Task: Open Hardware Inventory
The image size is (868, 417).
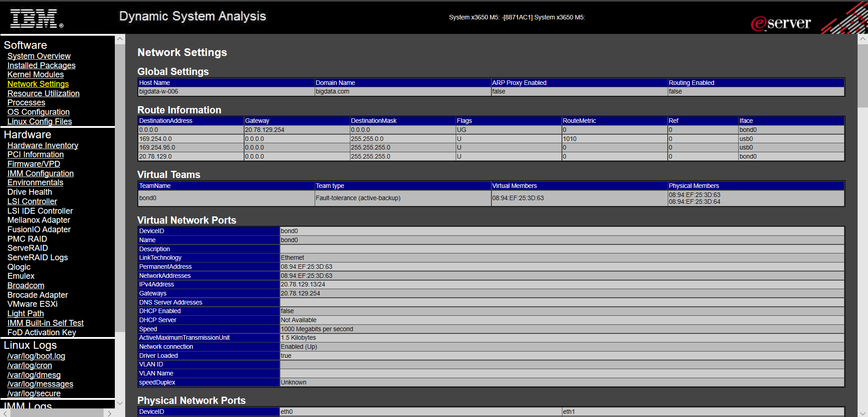Action: (x=42, y=145)
